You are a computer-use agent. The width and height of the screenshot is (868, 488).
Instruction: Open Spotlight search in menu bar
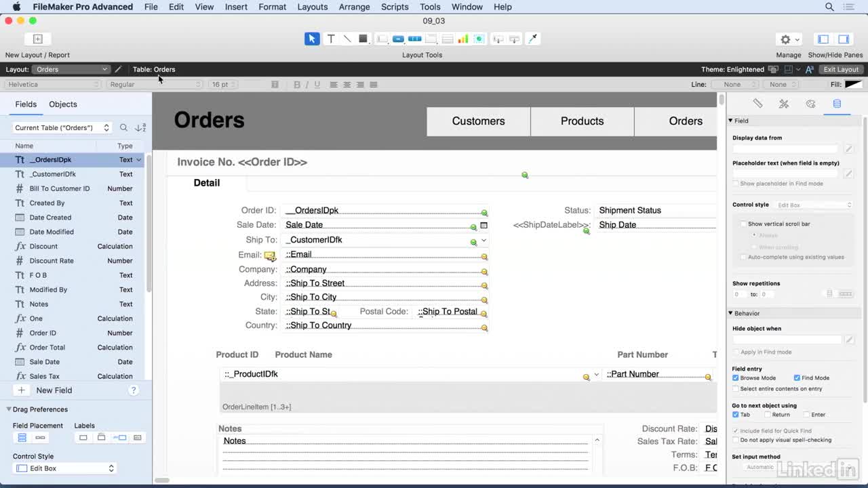[x=829, y=7]
